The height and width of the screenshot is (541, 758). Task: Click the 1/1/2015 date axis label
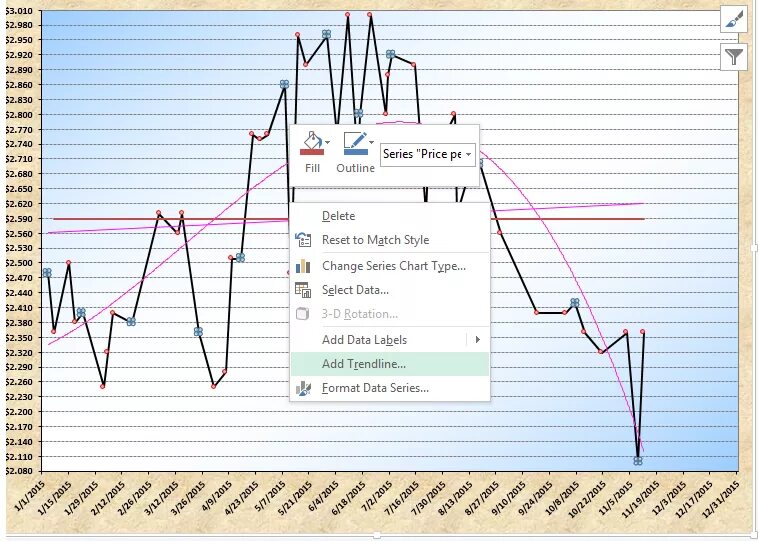pos(30,495)
